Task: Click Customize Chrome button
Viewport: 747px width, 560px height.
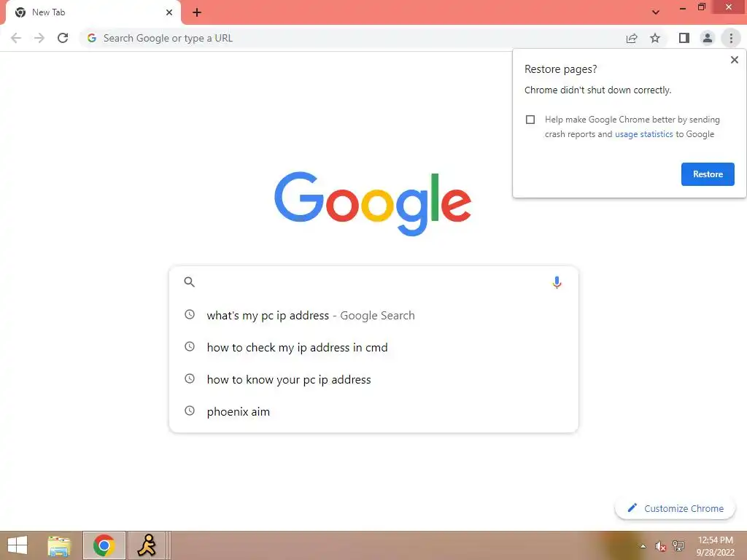Action: coord(675,508)
